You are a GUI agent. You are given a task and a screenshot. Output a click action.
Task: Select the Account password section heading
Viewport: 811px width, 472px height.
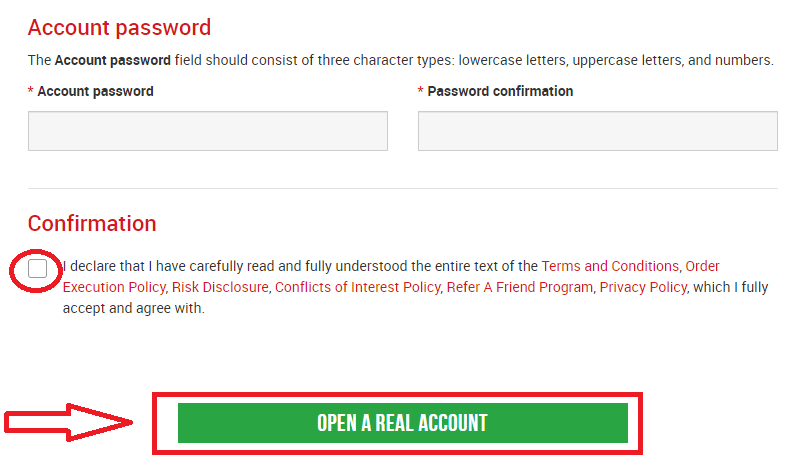pos(119,27)
